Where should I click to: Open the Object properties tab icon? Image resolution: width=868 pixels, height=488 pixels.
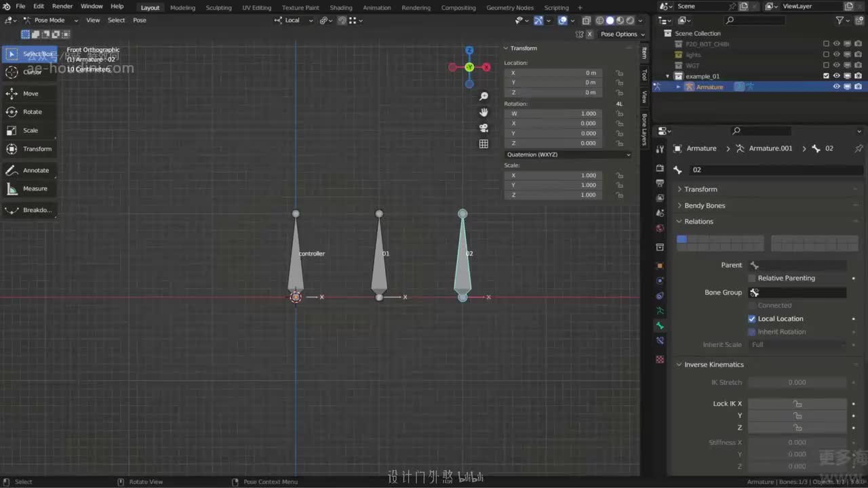pos(660,266)
